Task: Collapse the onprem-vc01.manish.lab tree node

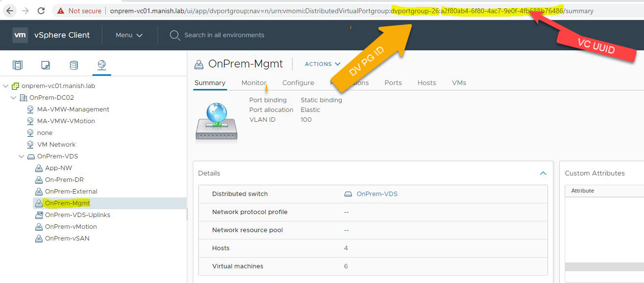Action: [6, 86]
